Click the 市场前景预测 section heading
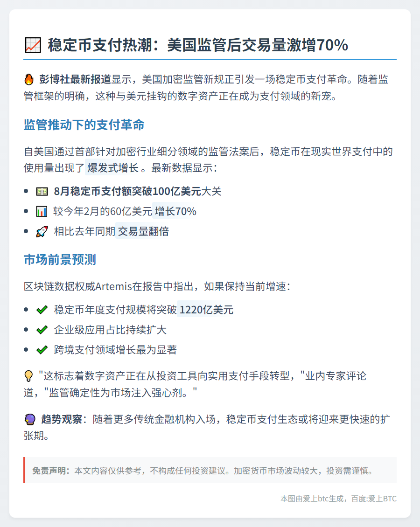420x527 pixels. [60, 260]
